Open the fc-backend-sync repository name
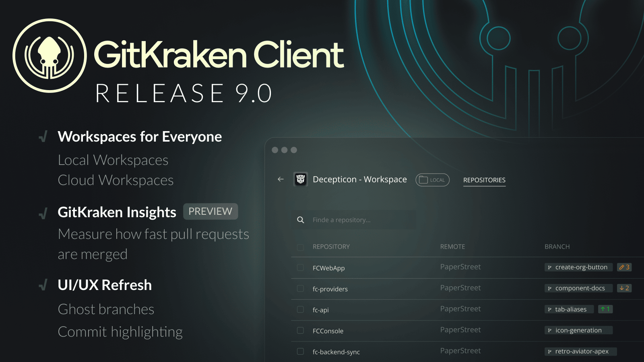Viewport: 644px width, 362px height. pyautogui.click(x=336, y=352)
